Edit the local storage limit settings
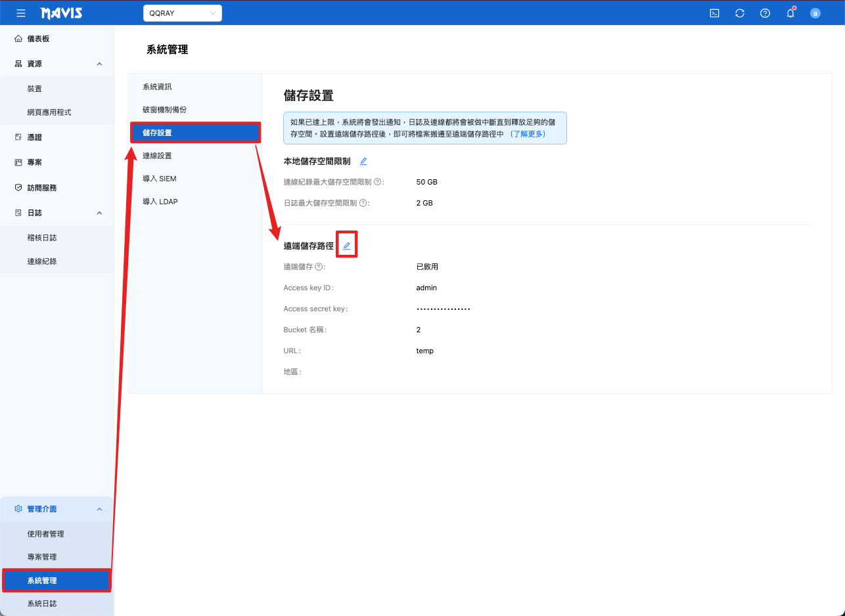845x616 pixels. (x=363, y=162)
